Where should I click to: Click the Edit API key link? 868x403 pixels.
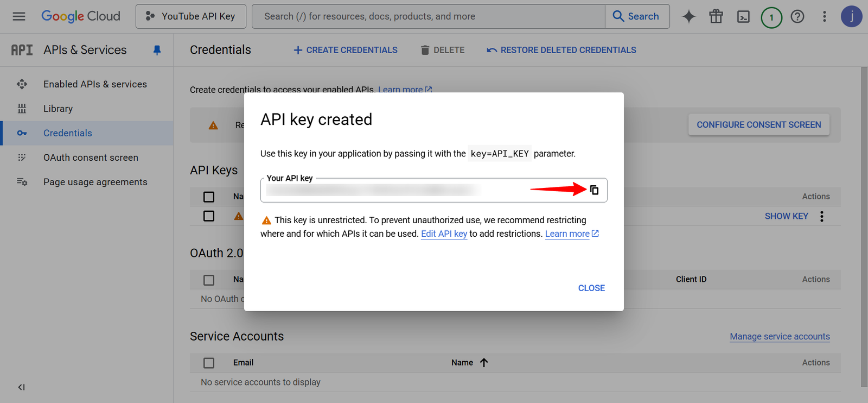[444, 234]
